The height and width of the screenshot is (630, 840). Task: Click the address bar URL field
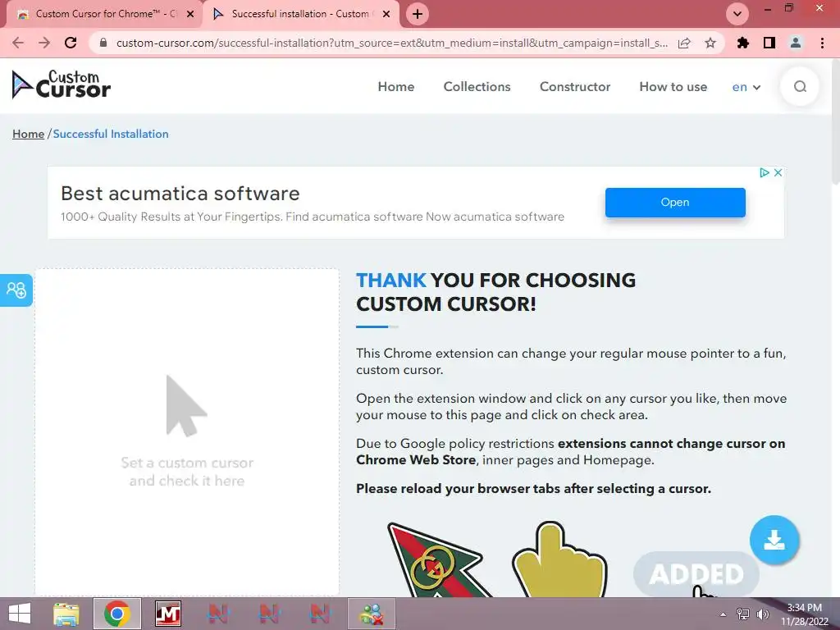(391, 43)
